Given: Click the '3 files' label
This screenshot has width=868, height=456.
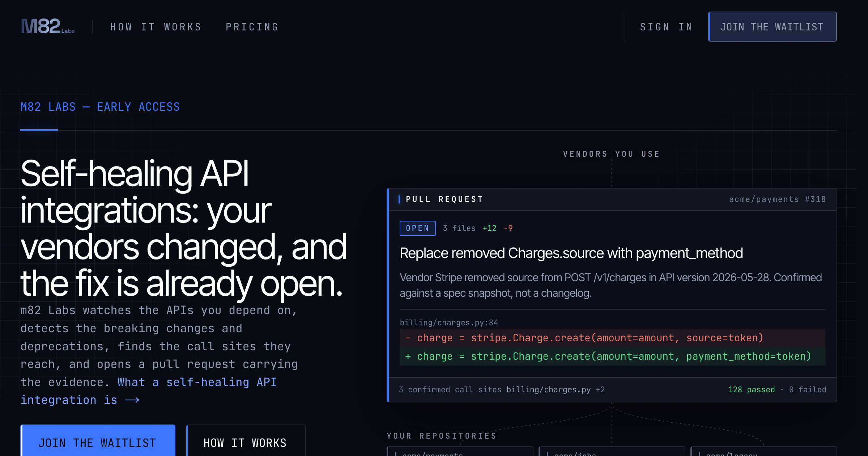Looking at the screenshot, I should [x=459, y=228].
